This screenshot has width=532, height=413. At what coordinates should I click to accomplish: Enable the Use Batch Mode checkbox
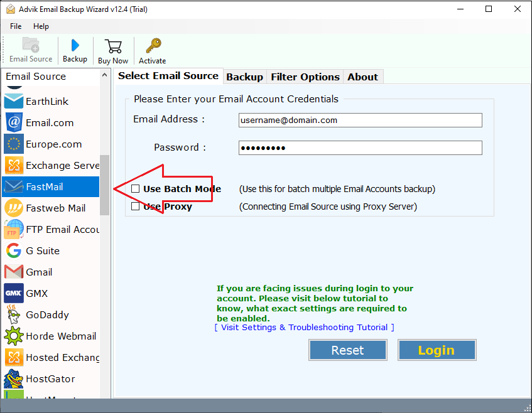(135, 188)
